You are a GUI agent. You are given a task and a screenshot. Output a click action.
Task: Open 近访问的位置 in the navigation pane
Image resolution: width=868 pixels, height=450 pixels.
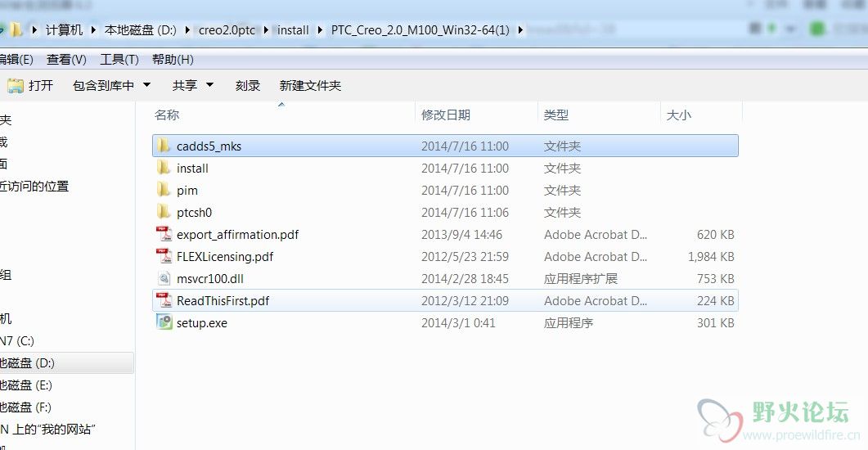click(x=34, y=186)
